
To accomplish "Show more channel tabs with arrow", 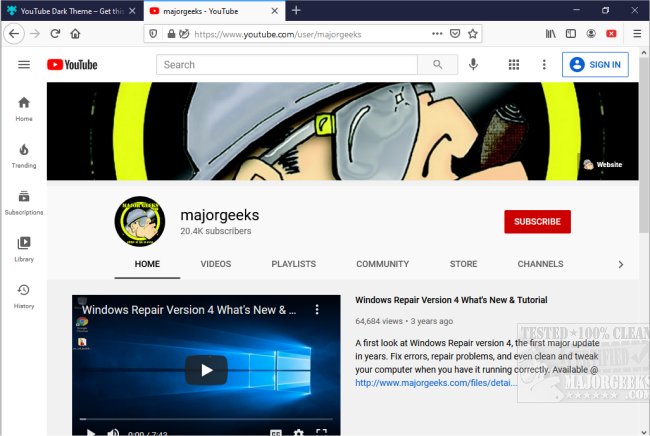I will [621, 264].
